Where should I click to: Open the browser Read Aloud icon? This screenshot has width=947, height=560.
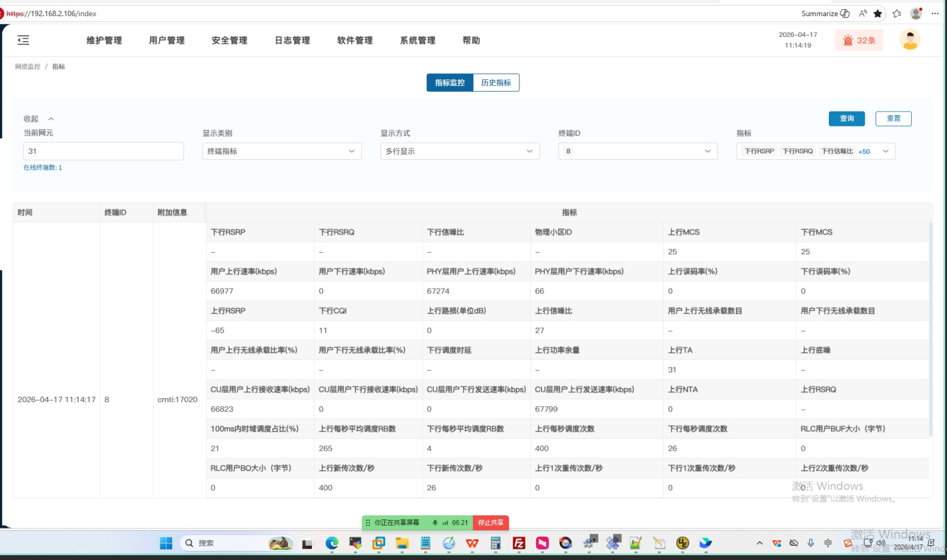point(862,14)
